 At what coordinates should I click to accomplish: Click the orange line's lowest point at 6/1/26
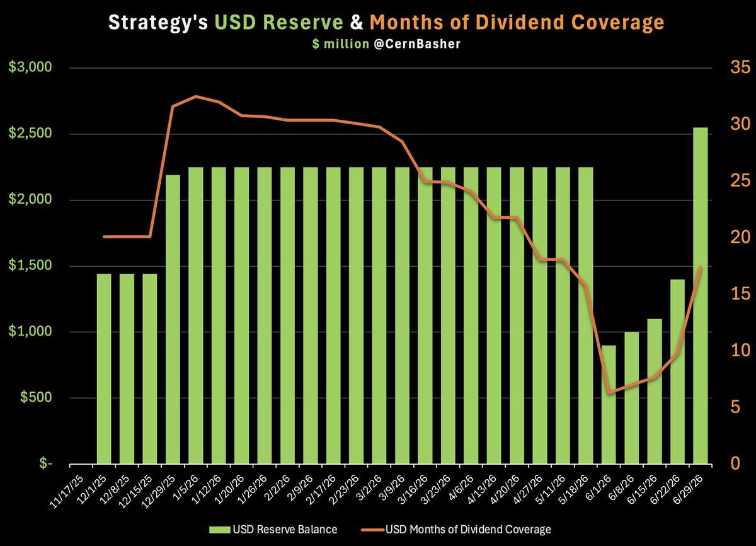pos(609,393)
